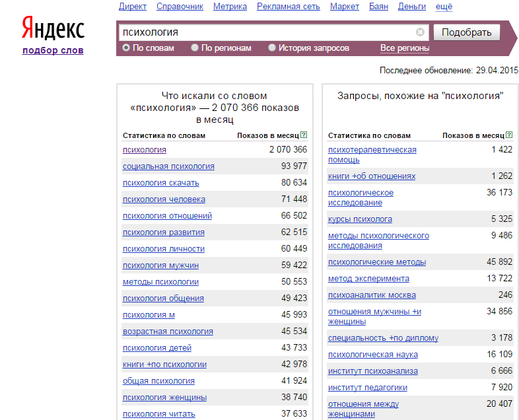Open 'курсы психолога' similar query link
This screenshot has height=420, width=519.
[360, 219]
